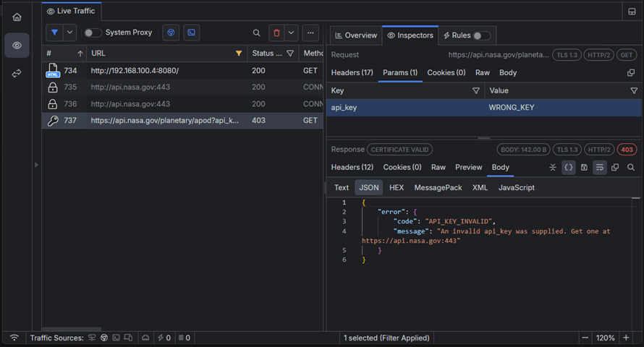Filter the Value column in Params table

coord(634,90)
